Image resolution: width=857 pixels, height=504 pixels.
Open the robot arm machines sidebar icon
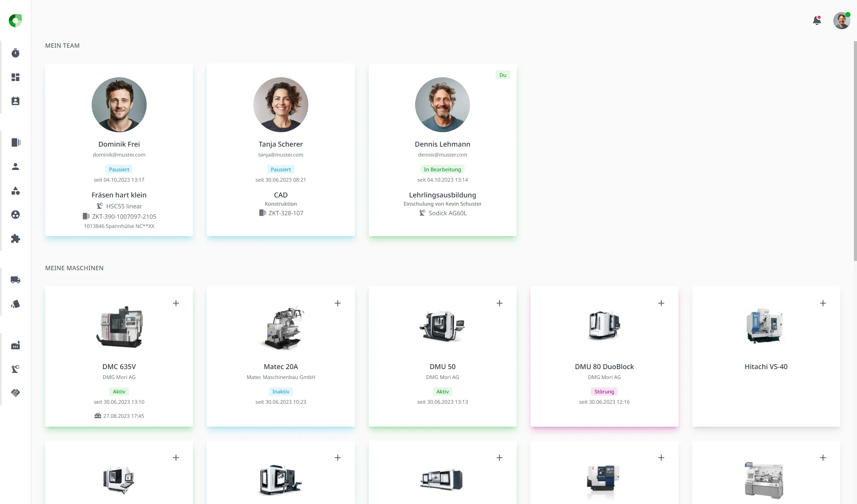coord(15,369)
